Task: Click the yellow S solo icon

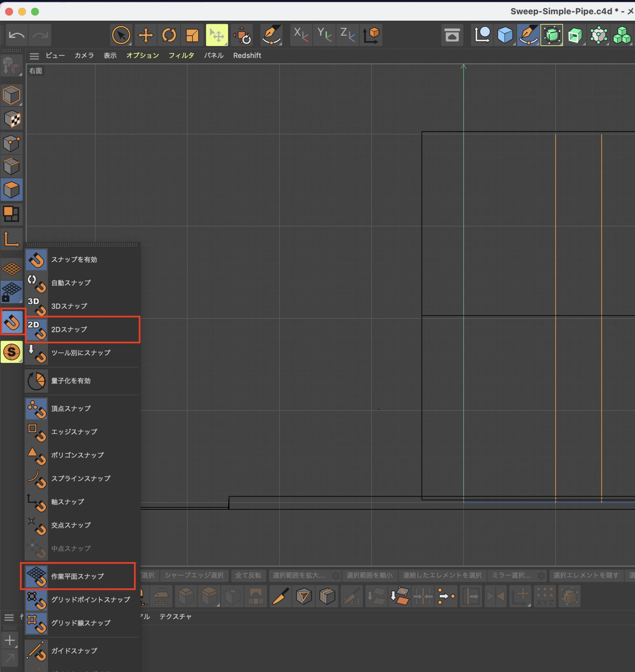Action: click(11, 352)
